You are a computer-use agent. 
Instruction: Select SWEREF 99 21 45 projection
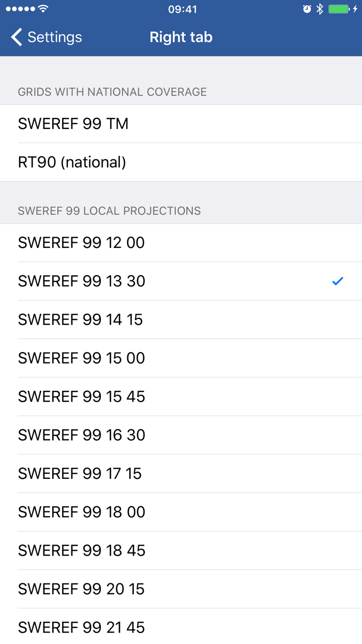click(81, 627)
